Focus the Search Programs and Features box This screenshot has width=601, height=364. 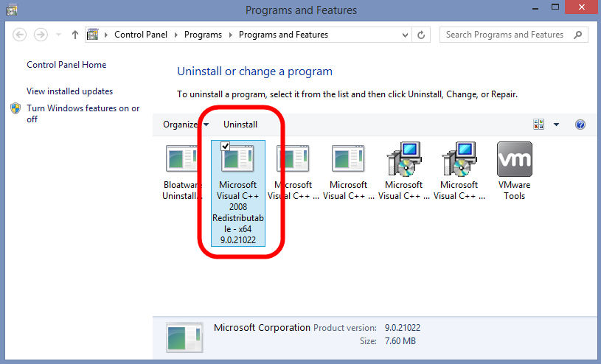[513, 35]
